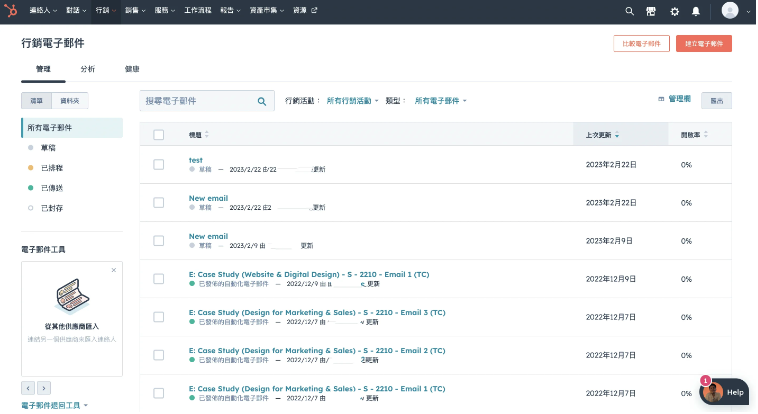Click the user avatar in top bar
This screenshot has width=758, height=414.
tap(729, 11)
